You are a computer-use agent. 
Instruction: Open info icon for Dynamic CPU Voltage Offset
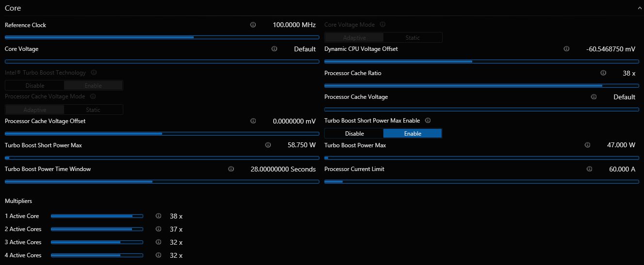click(x=566, y=49)
